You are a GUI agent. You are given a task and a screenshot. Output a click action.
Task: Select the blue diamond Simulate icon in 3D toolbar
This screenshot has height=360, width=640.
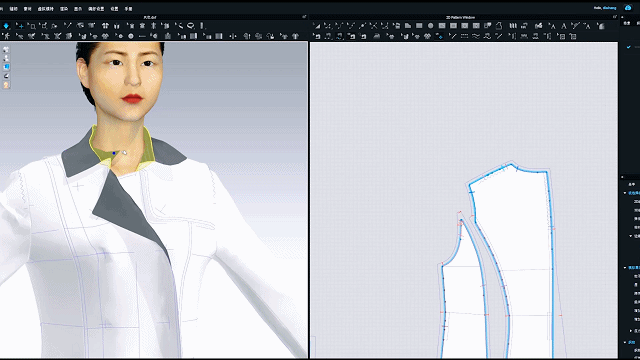[x=6, y=26]
